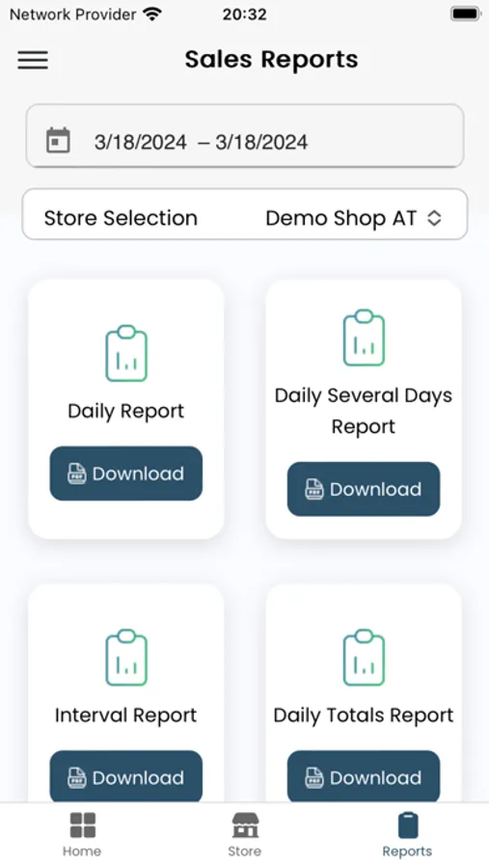The image size is (489, 868).
Task: Expand the Store Selection dropdown
Action: click(x=244, y=214)
